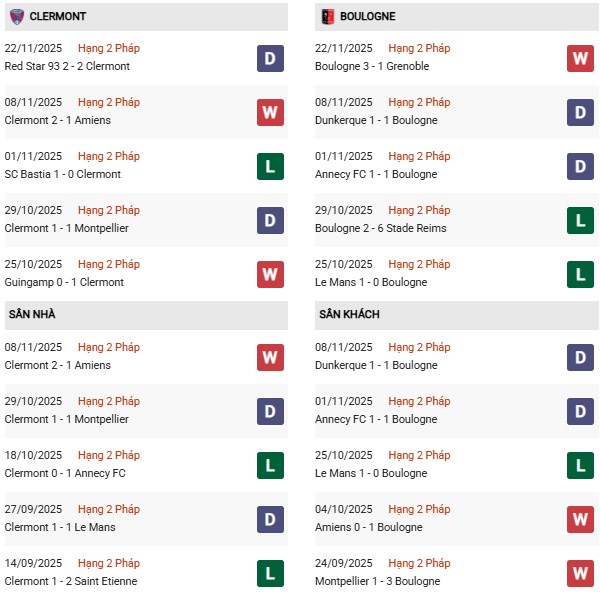The height and width of the screenshot is (594, 600).
Task: Click the Clermont club crest icon
Action: (16, 16)
